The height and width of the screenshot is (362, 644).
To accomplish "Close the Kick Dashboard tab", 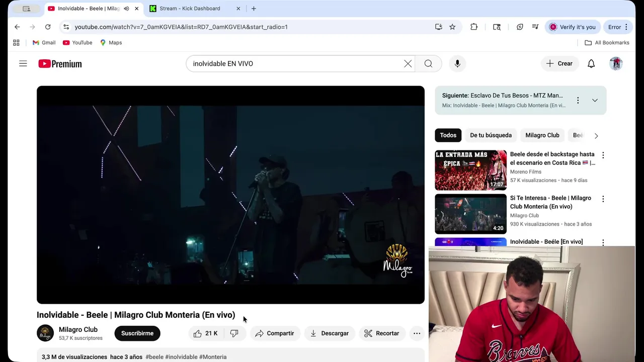I will [238, 9].
